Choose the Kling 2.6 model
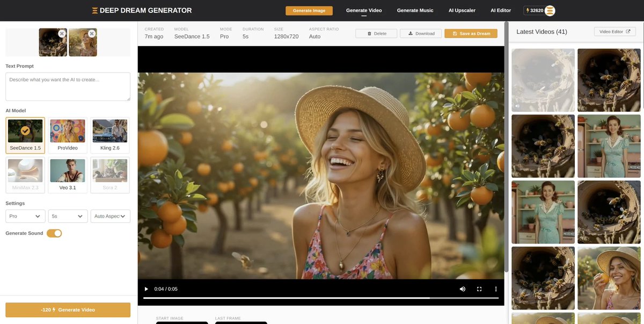Image resolution: width=644 pixels, height=324 pixels. pyautogui.click(x=110, y=135)
